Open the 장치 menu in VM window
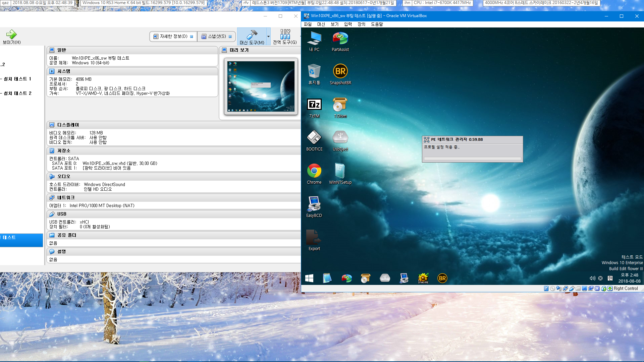 pyautogui.click(x=361, y=24)
